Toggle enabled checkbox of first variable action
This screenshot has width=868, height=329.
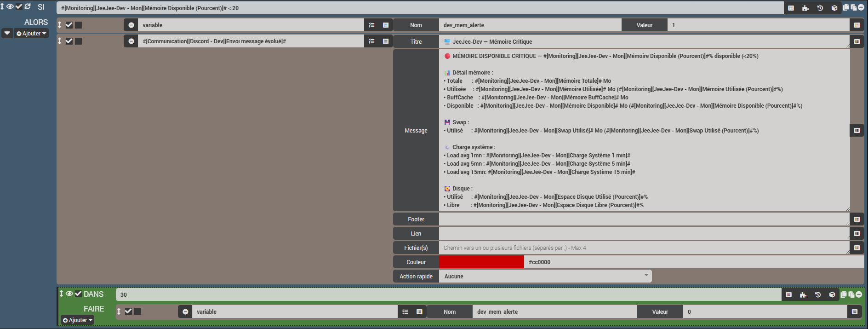pyautogui.click(x=69, y=25)
